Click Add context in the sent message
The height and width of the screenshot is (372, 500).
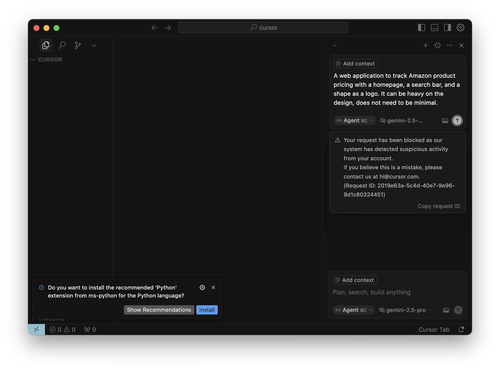coord(355,64)
